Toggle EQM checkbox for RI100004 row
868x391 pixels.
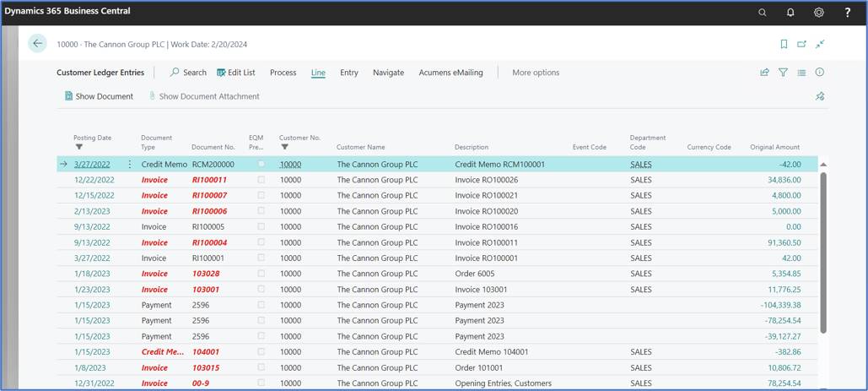(261, 242)
